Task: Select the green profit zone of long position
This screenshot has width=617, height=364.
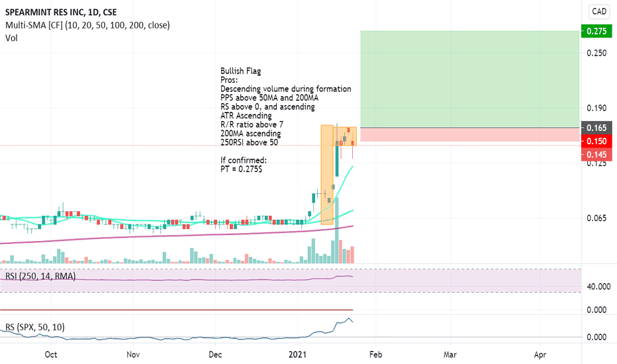Action: click(x=470, y=79)
